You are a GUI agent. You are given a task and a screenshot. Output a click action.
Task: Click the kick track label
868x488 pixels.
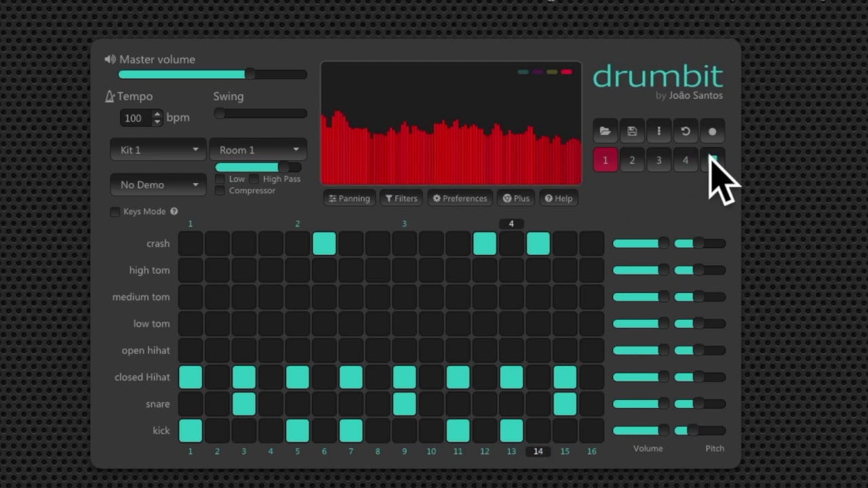(161, 430)
